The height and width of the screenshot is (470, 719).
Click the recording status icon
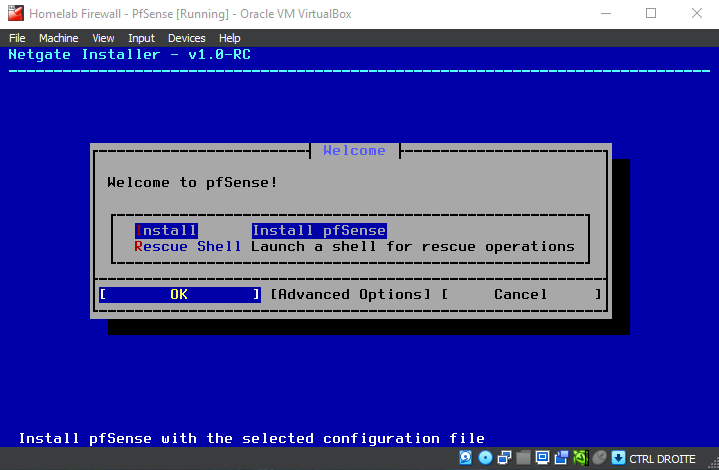tap(561, 458)
